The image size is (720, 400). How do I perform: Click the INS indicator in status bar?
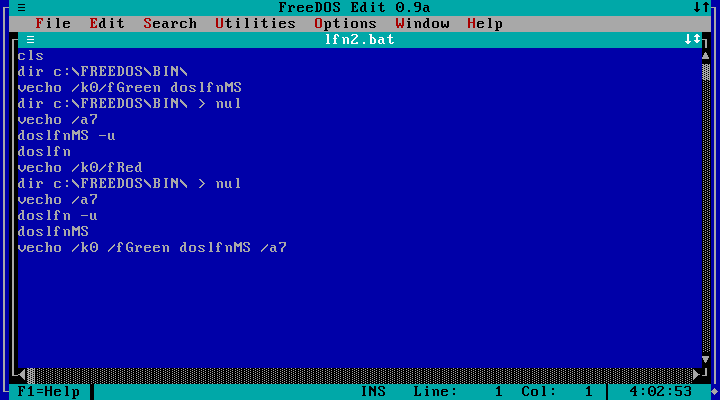click(373, 392)
